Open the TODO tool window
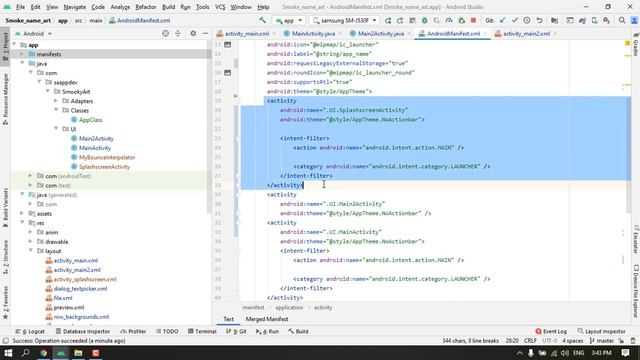 [167, 331]
